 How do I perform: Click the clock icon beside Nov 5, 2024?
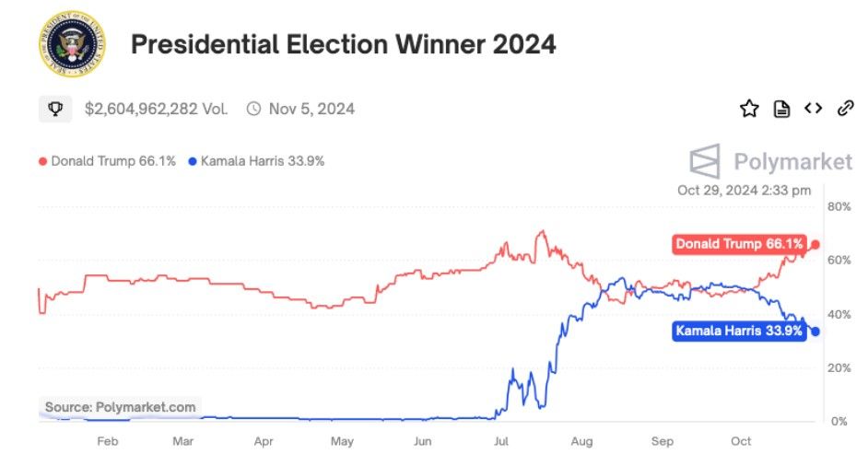(253, 109)
